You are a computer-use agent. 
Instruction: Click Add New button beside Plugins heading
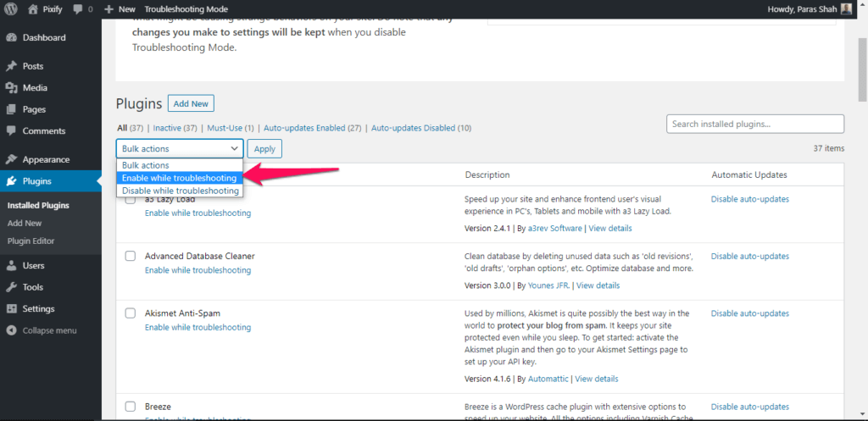pyautogui.click(x=191, y=103)
